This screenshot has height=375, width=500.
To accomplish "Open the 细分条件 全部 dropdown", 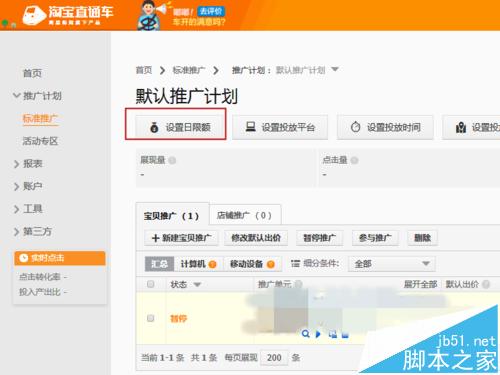I will [x=392, y=264].
